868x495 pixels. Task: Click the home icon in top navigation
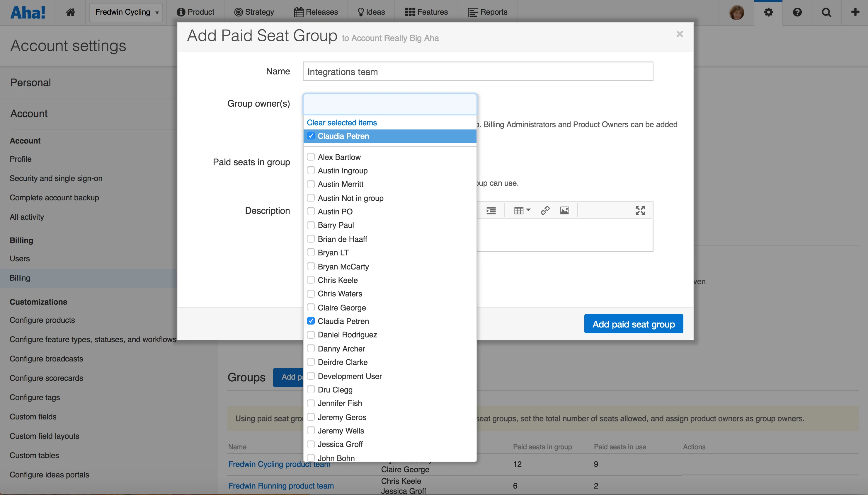(70, 12)
